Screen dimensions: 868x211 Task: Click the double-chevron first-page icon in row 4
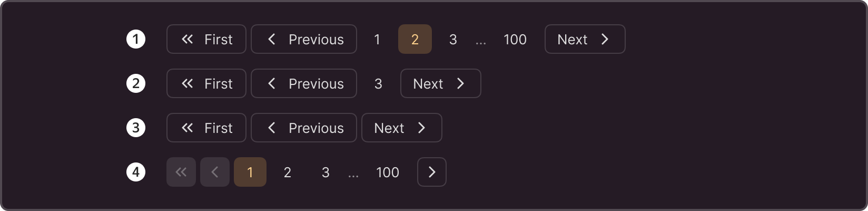(x=181, y=172)
